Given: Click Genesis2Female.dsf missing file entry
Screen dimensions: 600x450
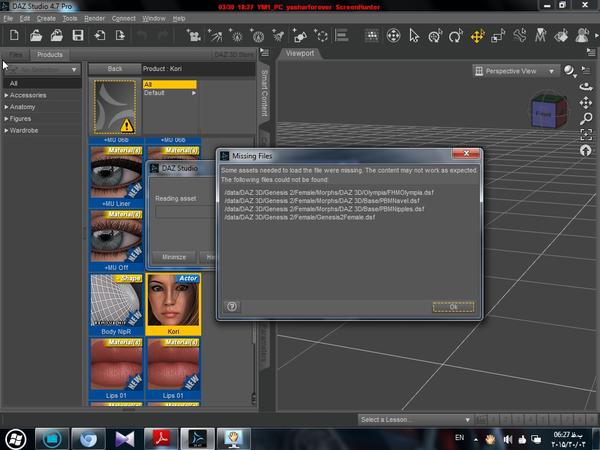Looking at the screenshot, I should [x=300, y=217].
